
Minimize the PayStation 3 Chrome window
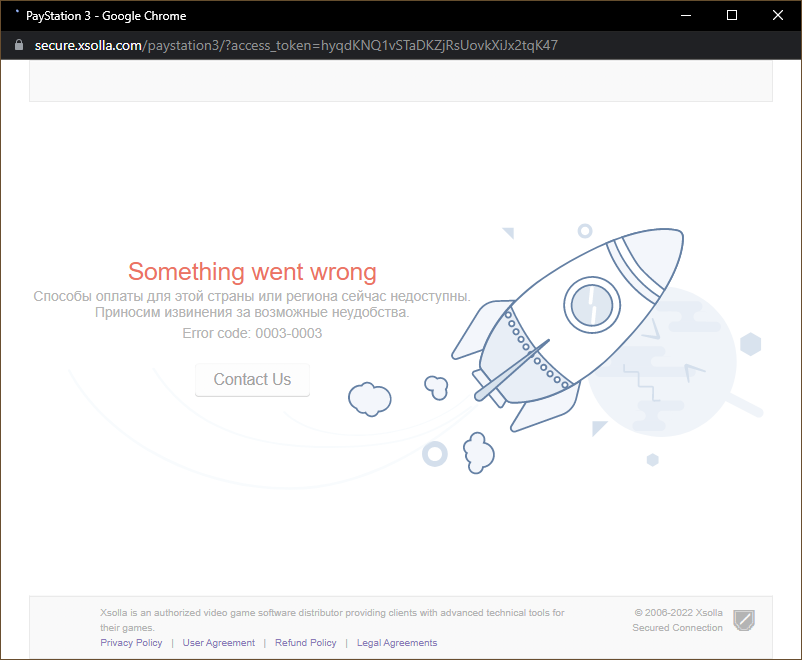[686, 15]
